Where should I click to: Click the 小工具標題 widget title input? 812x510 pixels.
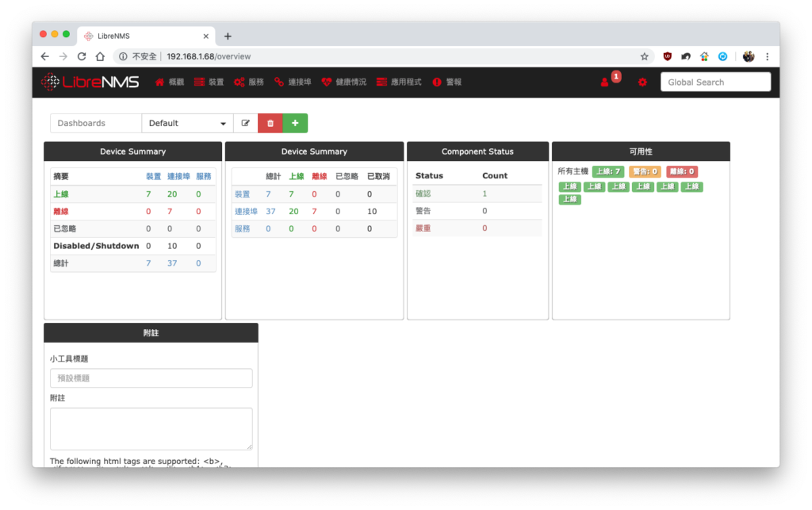pos(151,378)
